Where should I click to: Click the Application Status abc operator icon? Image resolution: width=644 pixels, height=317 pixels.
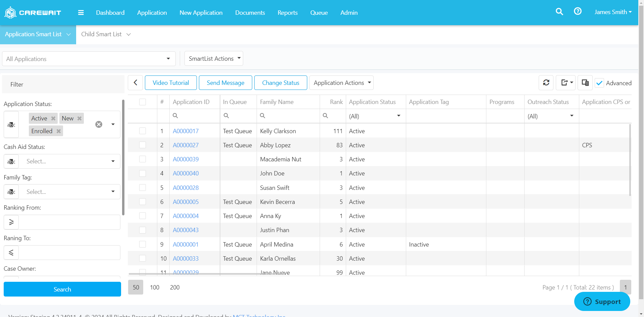coord(11,124)
